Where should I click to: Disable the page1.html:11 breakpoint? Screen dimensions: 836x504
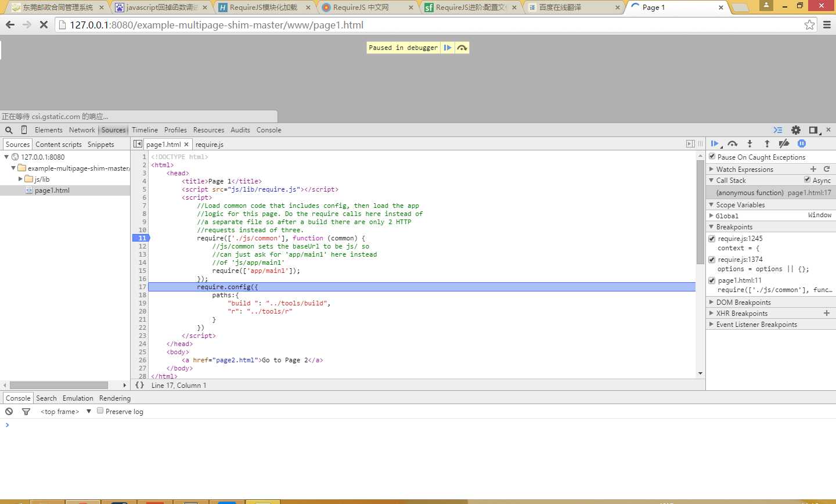[x=712, y=280]
